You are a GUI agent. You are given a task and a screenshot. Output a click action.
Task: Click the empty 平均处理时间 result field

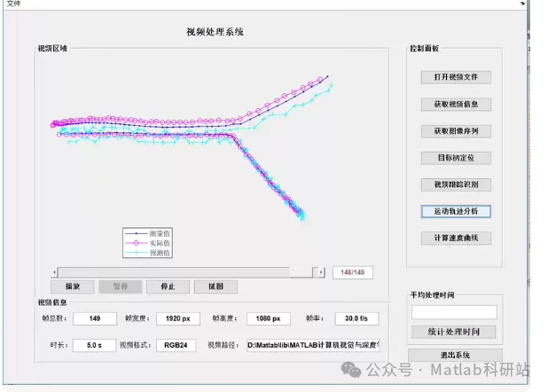(x=454, y=312)
